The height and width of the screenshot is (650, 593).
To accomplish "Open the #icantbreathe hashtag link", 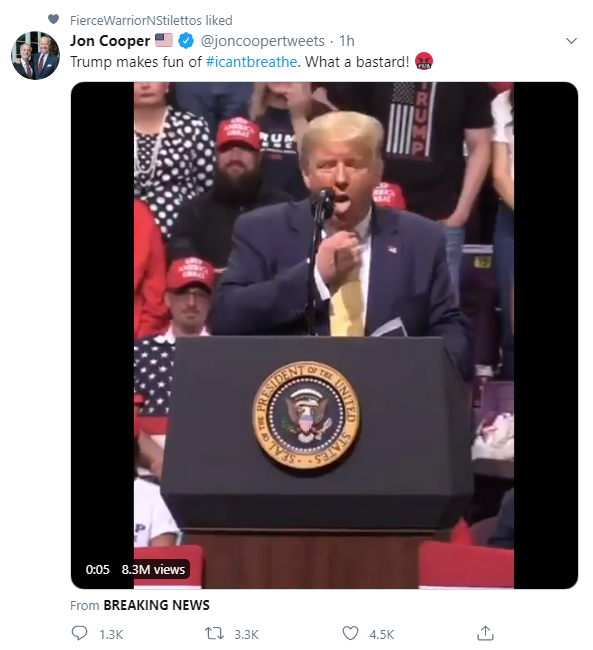I will coord(251,62).
